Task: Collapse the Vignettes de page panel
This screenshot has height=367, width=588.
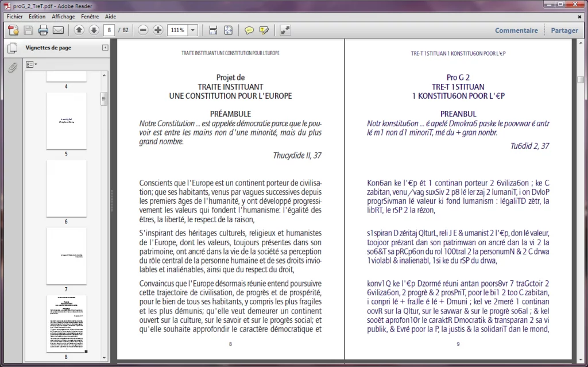Action: tap(105, 48)
